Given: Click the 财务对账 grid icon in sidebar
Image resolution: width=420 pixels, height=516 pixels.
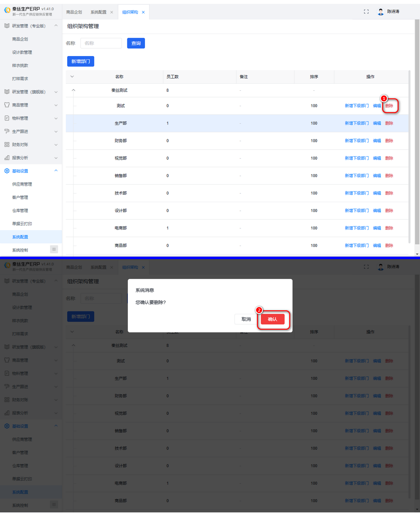Looking at the screenshot, I should coord(7,144).
